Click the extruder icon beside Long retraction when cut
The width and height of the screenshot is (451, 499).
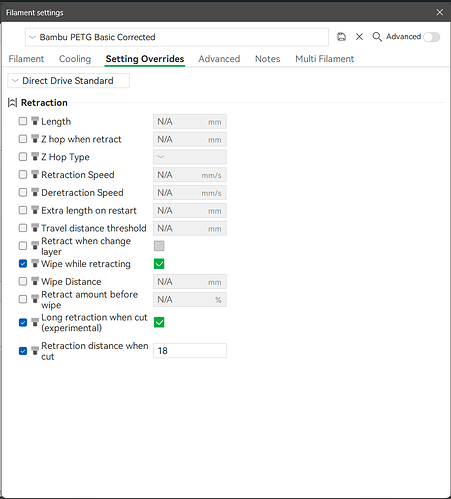[35, 322]
